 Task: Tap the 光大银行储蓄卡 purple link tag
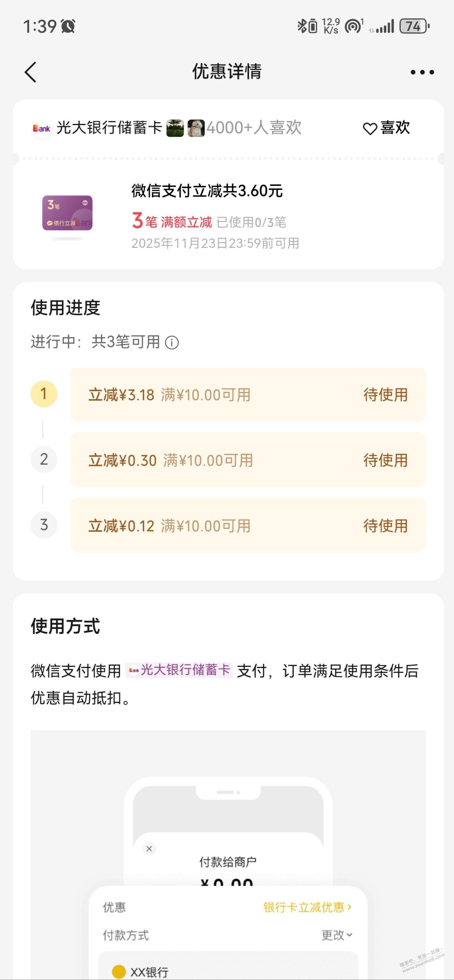pos(179,670)
